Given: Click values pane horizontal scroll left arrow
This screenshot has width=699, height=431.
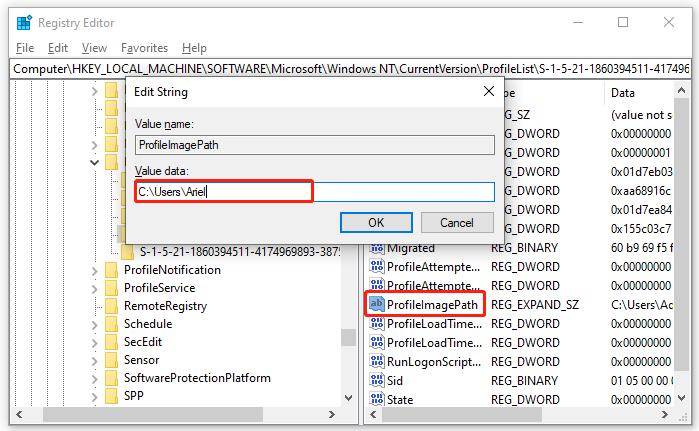Looking at the screenshot, I should (x=373, y=415).
